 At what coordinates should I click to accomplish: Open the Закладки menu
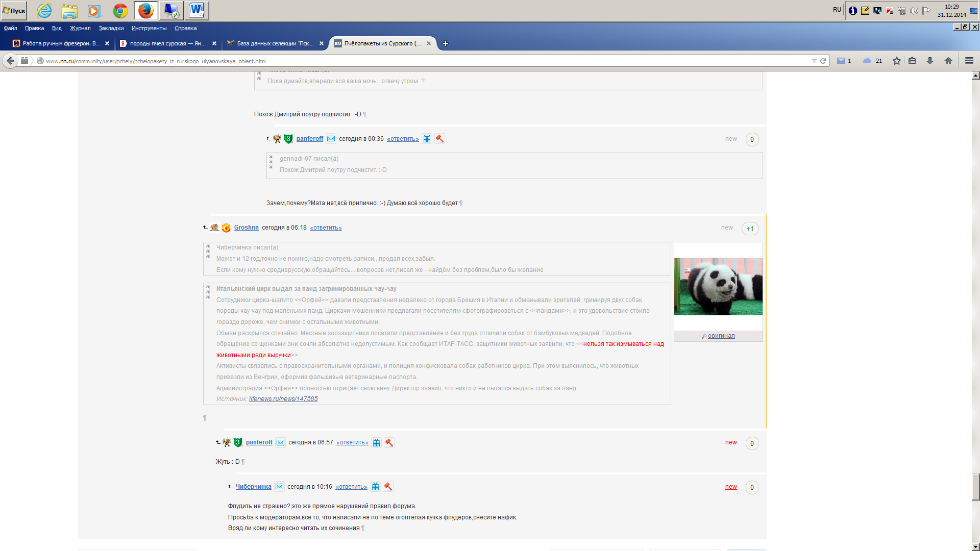(111, 28)
